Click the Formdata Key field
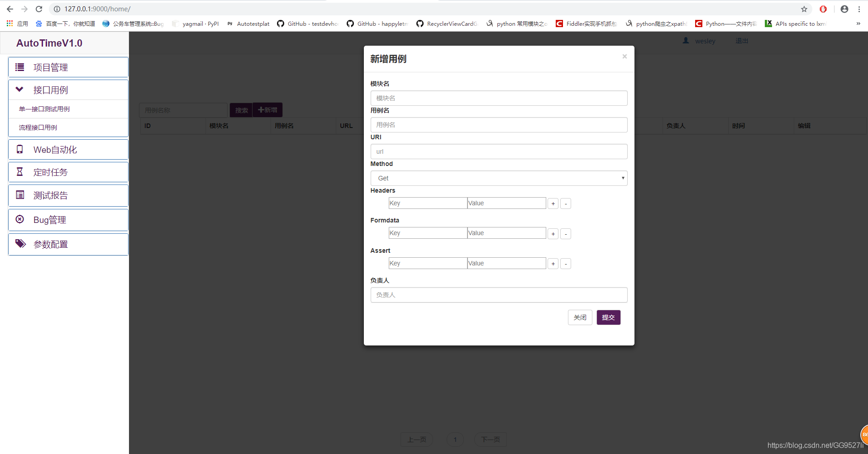The image size is (868, 454). click(428, 233)
